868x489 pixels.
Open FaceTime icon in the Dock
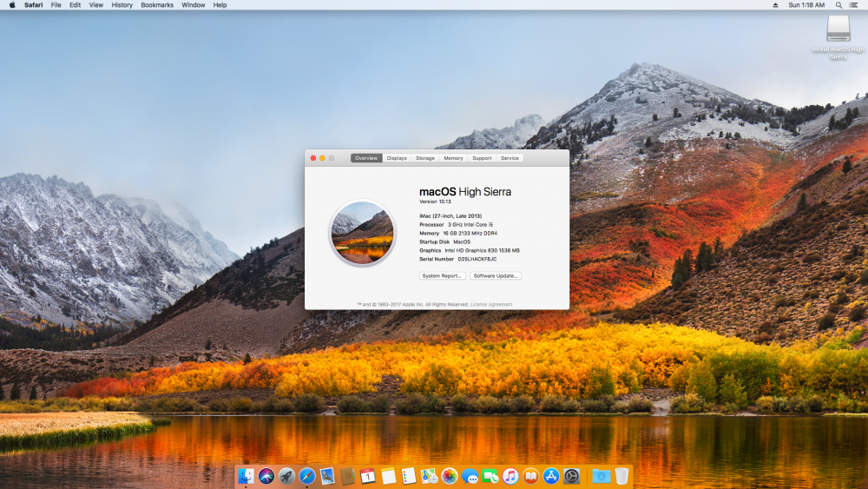point(490,476)
